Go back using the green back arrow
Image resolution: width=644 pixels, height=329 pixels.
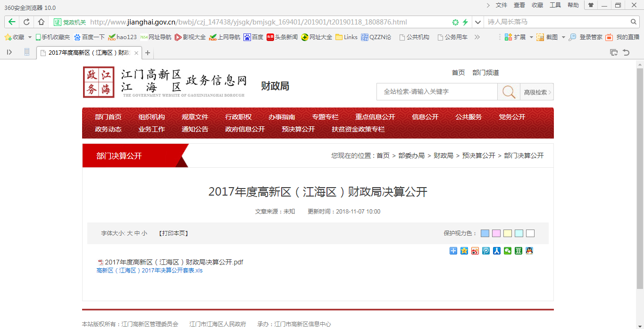click(12, 22)
